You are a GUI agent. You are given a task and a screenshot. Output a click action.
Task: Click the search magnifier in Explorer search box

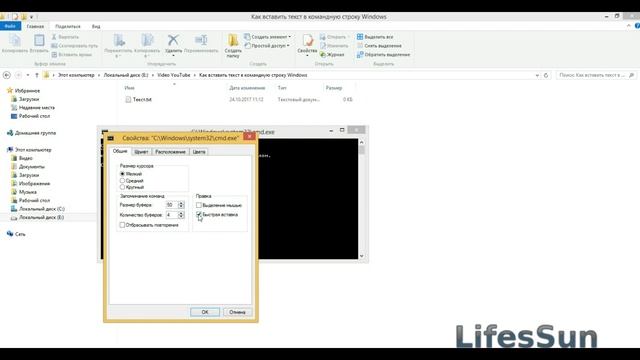[x=631, y=75]
